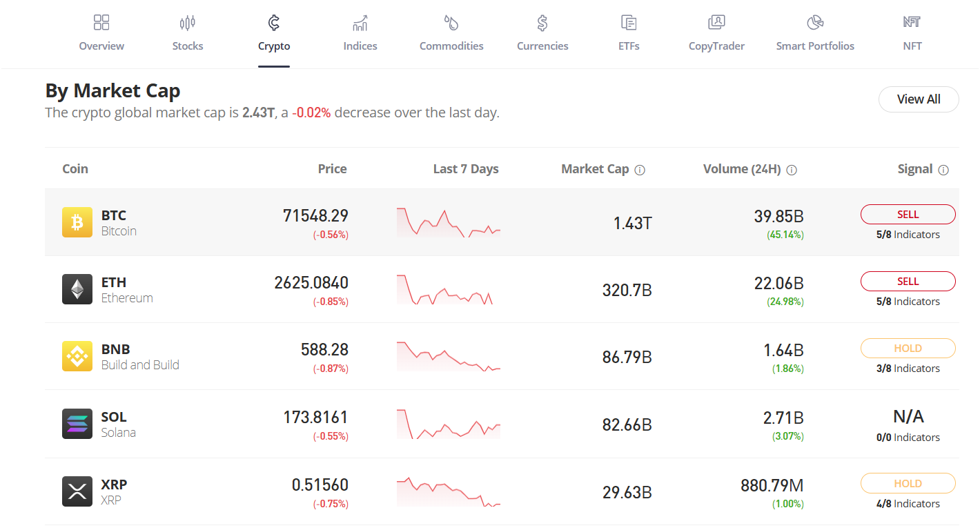Click Ethereum's 320.7B market cap value
This screenshot has width=980, height=528.
click(x=627, y=290)
